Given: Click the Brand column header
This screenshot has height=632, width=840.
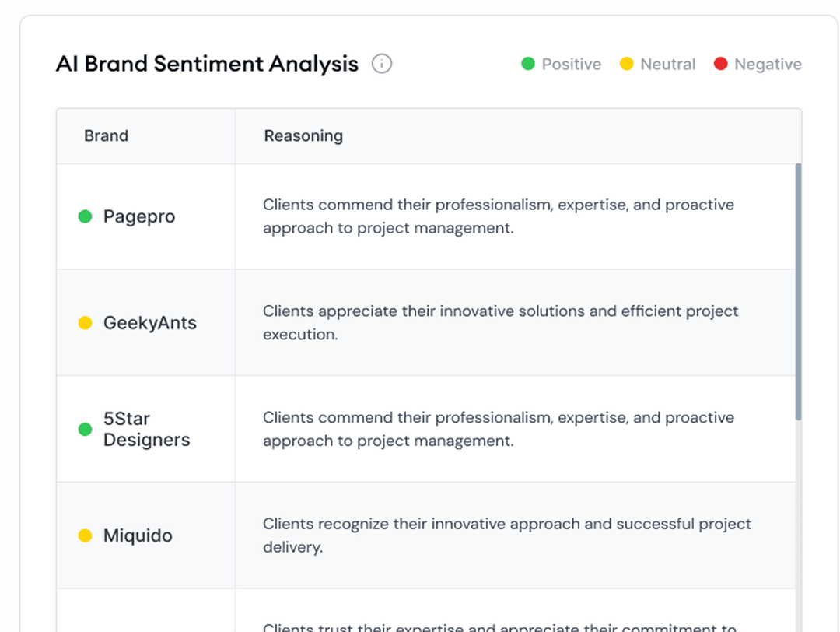Looking at the screenshot, I should (x=106, y=136).
